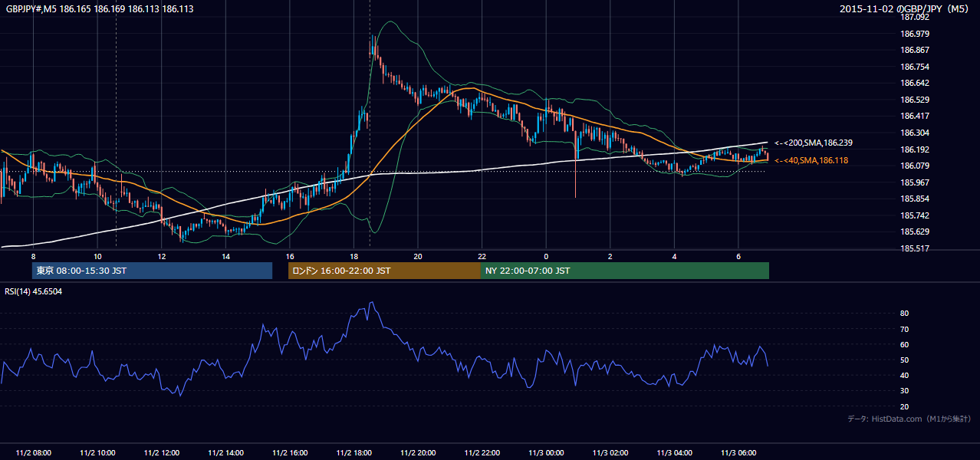
Task: Click the 11/2 16:00 date label
Action: tap(290, 453)
